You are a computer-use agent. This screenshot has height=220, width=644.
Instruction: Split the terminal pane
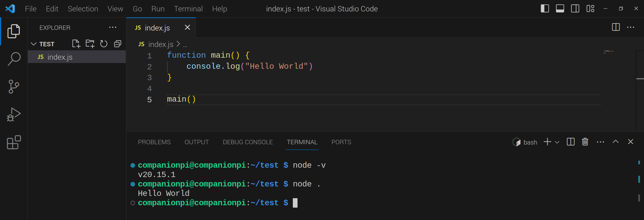571,142
